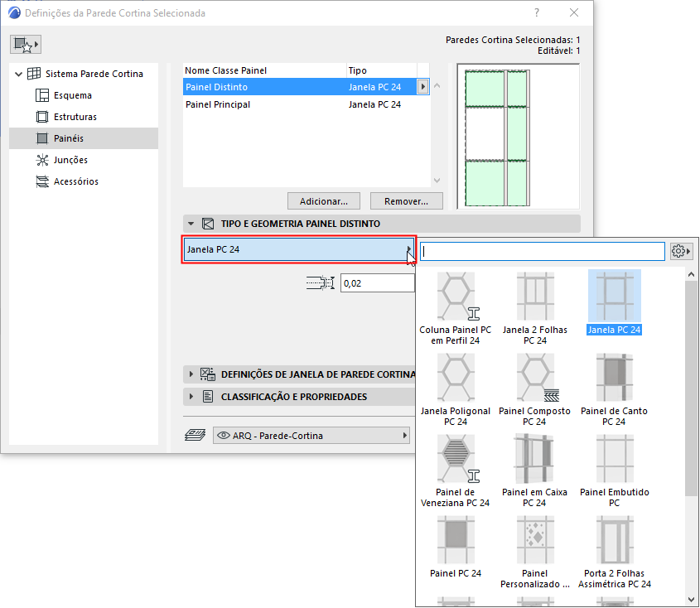Collapse the Sistema Parede Cortina tree node

pyautogui.click(x=18, y=74)
